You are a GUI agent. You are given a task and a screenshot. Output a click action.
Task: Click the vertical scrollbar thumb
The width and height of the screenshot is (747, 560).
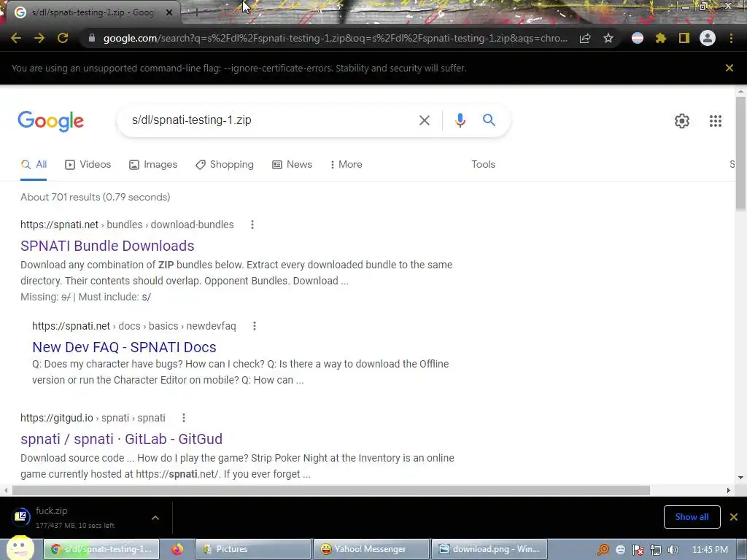(740, 152)
